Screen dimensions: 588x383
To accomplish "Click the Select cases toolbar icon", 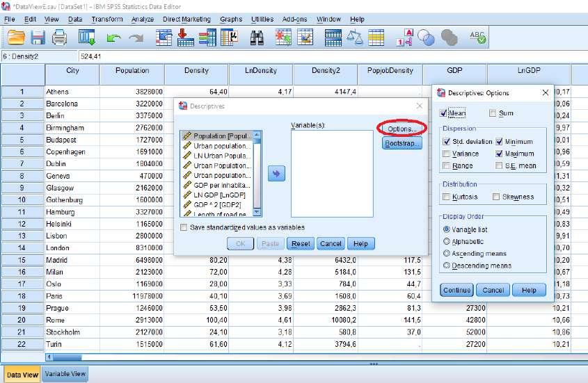I will click(x=376, y=38).
